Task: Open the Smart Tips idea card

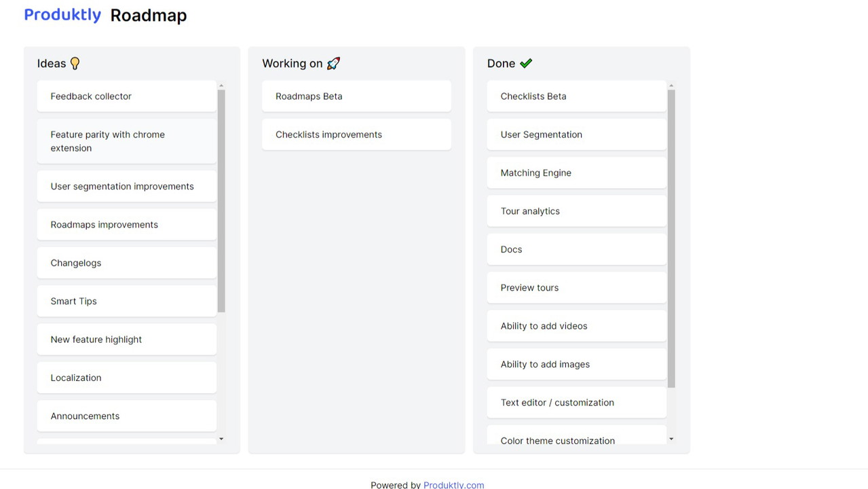Action: (x=127, y=301)
